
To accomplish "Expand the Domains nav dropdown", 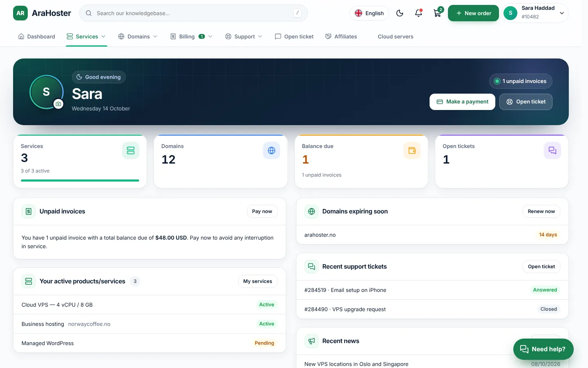I will (x=138, y=36).
